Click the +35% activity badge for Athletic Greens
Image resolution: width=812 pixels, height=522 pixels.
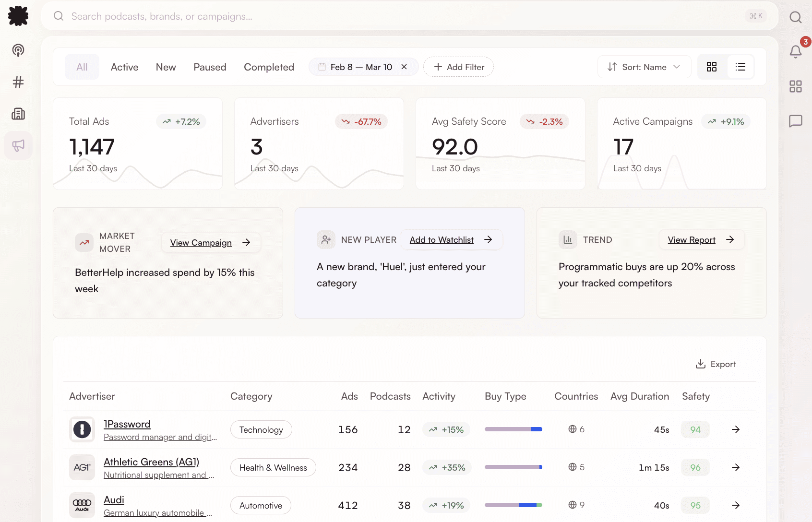447,467
